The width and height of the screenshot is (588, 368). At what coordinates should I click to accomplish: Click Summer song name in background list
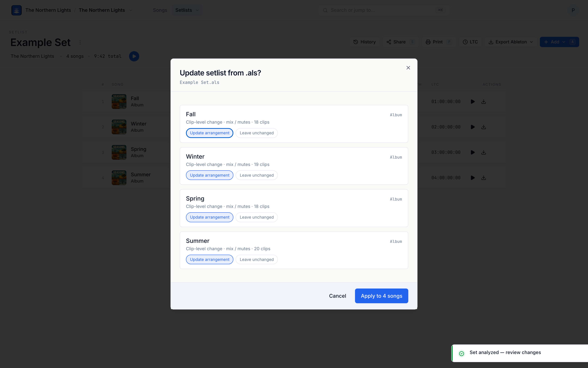pos(141,174)
